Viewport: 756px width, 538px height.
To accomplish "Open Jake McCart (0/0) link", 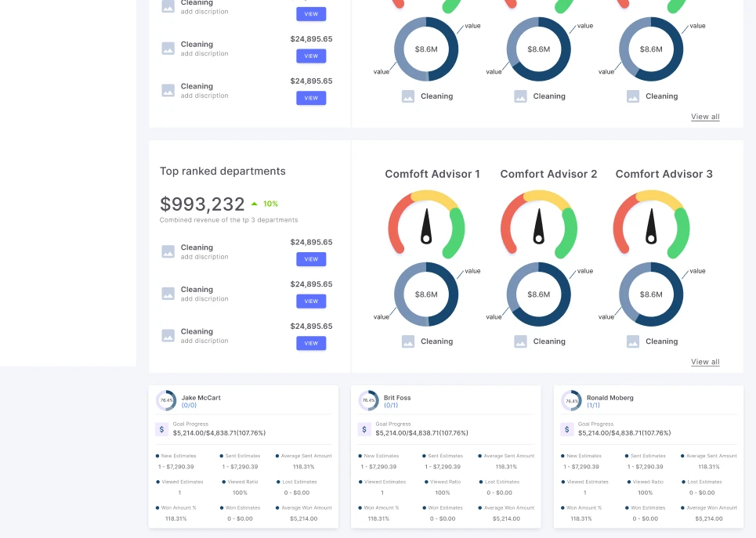I will tap(189, 406).
